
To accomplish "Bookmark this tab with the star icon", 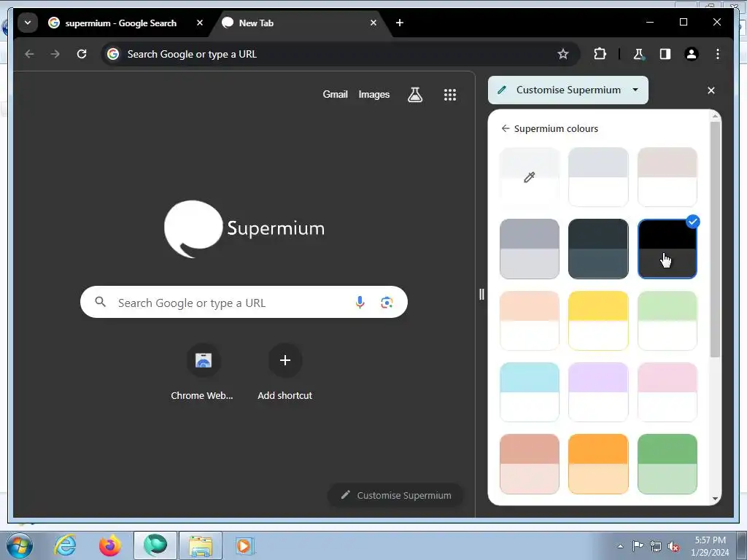I will 562,54.
